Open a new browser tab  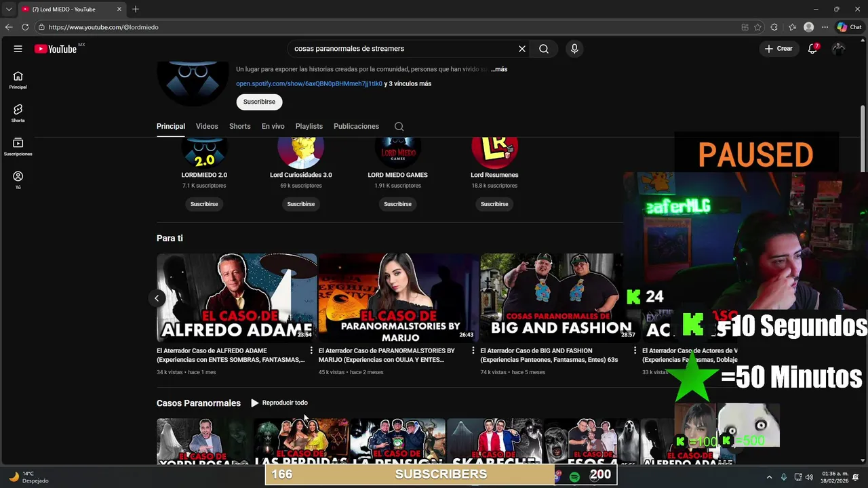tap(136, 9)
